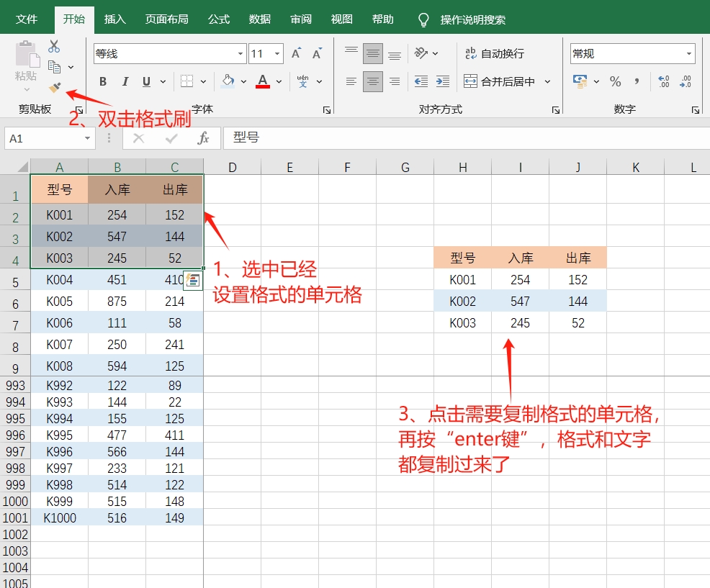Toggle Bold formatting
Screen dimensions: 710x588
click(x=103, y=81)
